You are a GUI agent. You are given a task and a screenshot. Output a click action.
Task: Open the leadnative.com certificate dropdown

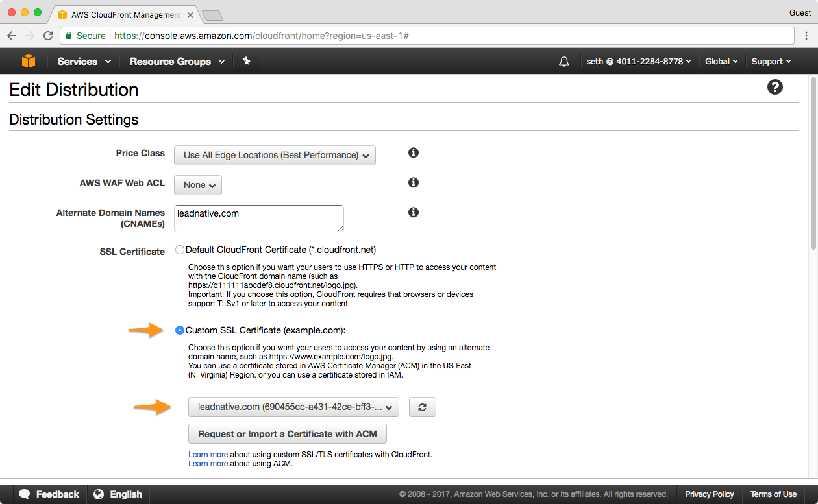click(293, 407)
